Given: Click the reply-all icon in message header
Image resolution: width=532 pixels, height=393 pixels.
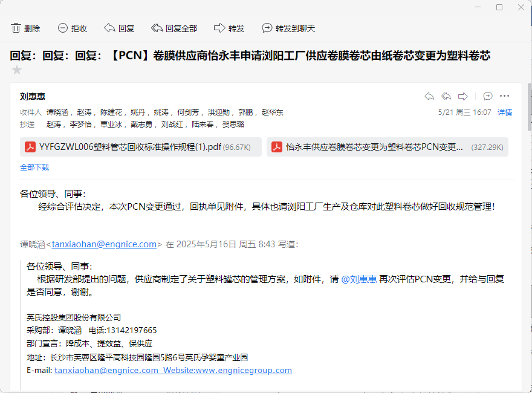Looking at the screenshot, I should point(446,96).
